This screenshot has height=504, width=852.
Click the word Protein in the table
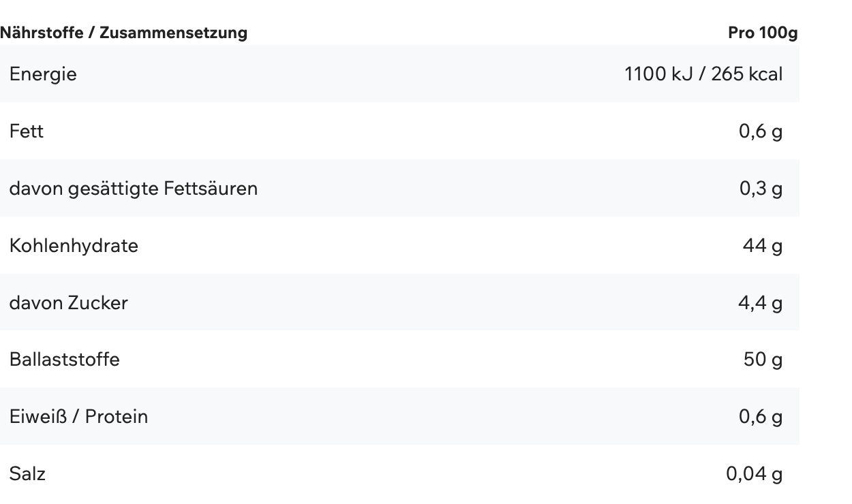117,416
